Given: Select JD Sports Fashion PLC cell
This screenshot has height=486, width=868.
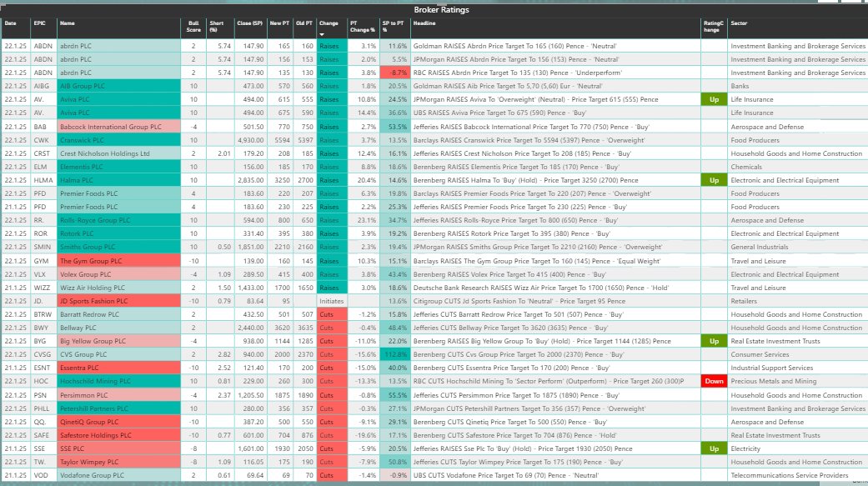Looking at the screenshot, I should (x=118, y=301).
